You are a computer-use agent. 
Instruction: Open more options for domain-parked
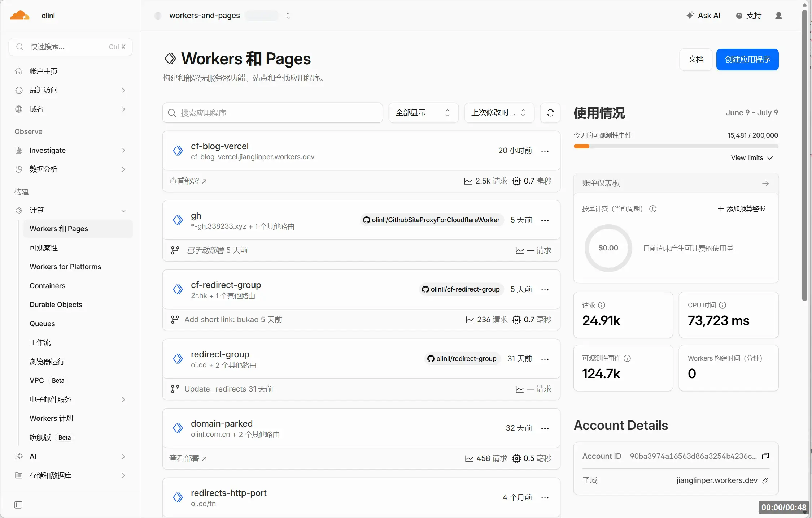[545, 428]
